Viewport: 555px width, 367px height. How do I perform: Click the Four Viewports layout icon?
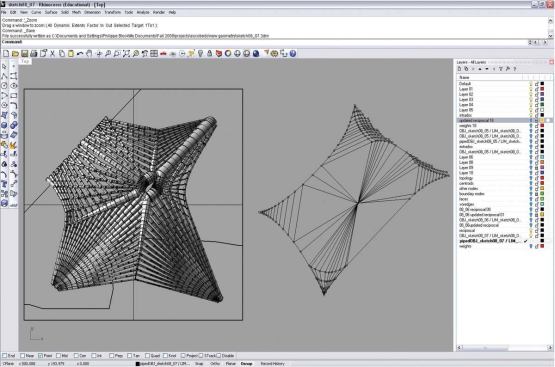point(154,54)
